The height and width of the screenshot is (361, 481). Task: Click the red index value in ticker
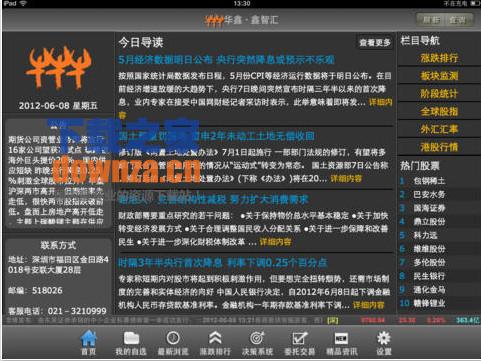tap(373, 320)
